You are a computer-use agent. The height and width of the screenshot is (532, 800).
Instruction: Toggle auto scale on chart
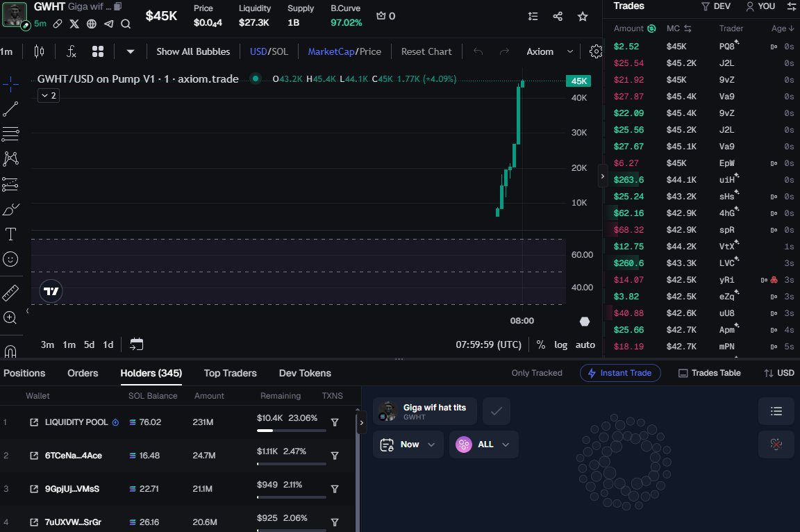(585, 344)
